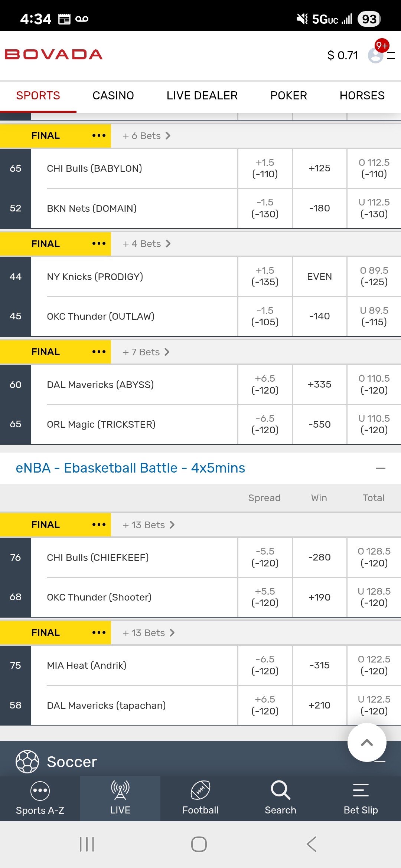Tap the $ 0.71 account balance
Viewport: 401px width, 868px height.
[343, 56]
